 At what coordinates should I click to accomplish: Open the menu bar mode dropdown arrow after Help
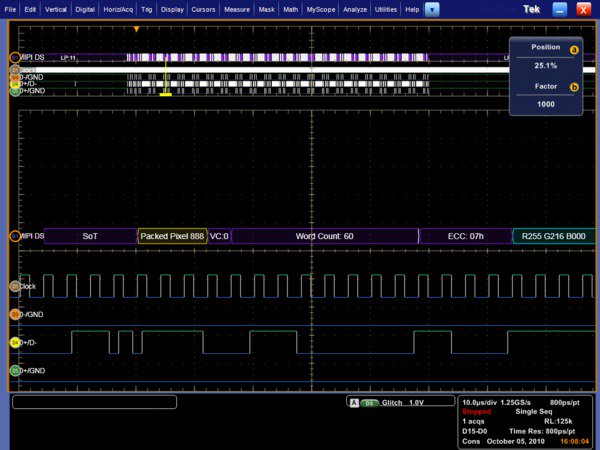432,9
